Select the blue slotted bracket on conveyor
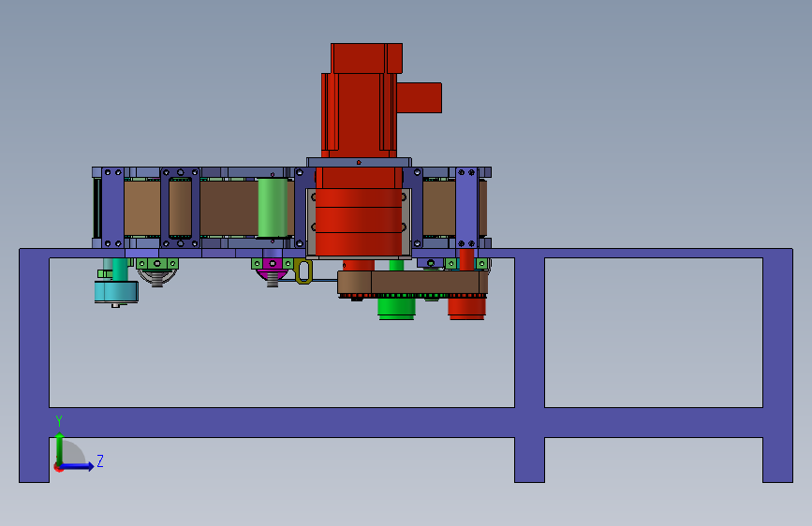Image resolution: width=812 pixels, height=526 pixels. 180,208
